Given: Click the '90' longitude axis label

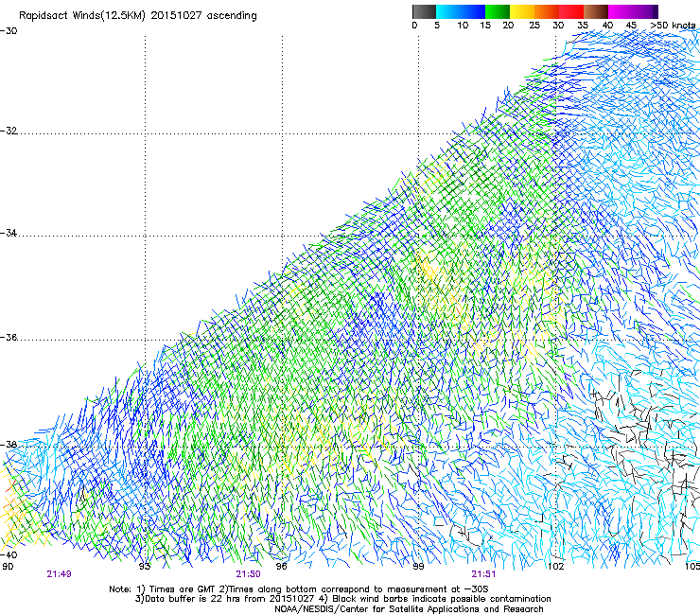Looking at the screenshot, I should pyautogui.click(x=8, y=567).
